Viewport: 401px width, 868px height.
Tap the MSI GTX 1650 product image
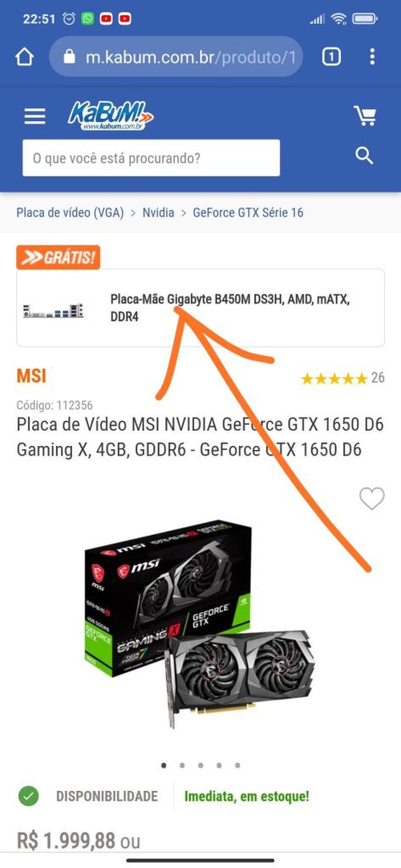click(200, 624)
